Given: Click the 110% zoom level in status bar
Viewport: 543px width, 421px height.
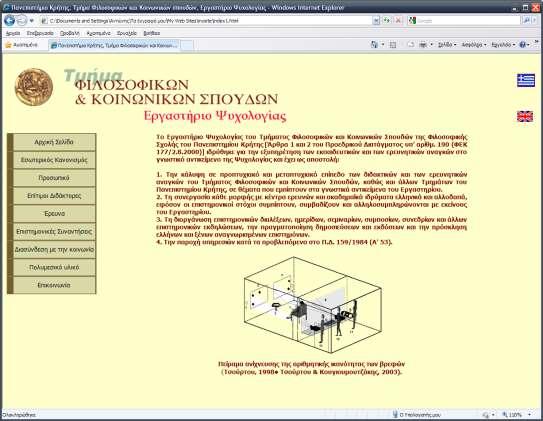Looking at the screenshot, I should (512, 414).
